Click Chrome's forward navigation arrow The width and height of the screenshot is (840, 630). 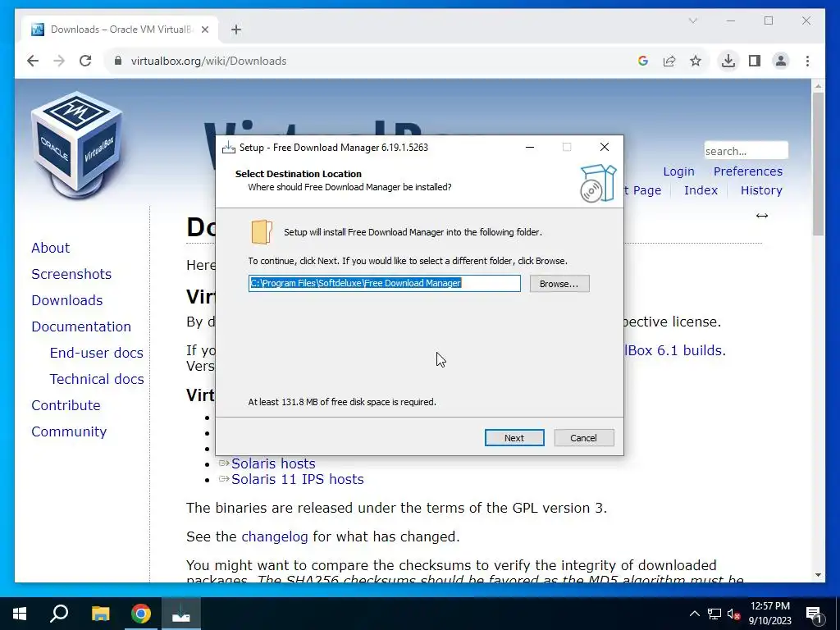click(59, 61)
